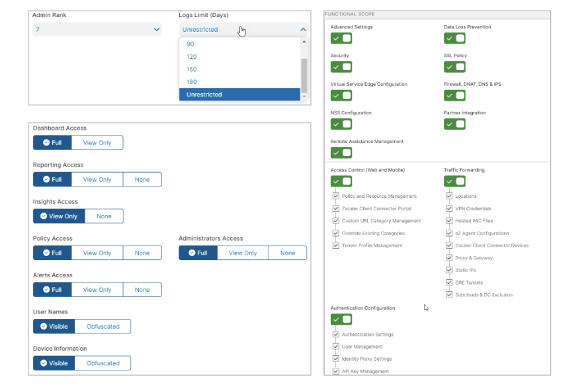Set Policy Access to View Only
Viewport: 588px width, 391px height.
(x=97, y=253)
